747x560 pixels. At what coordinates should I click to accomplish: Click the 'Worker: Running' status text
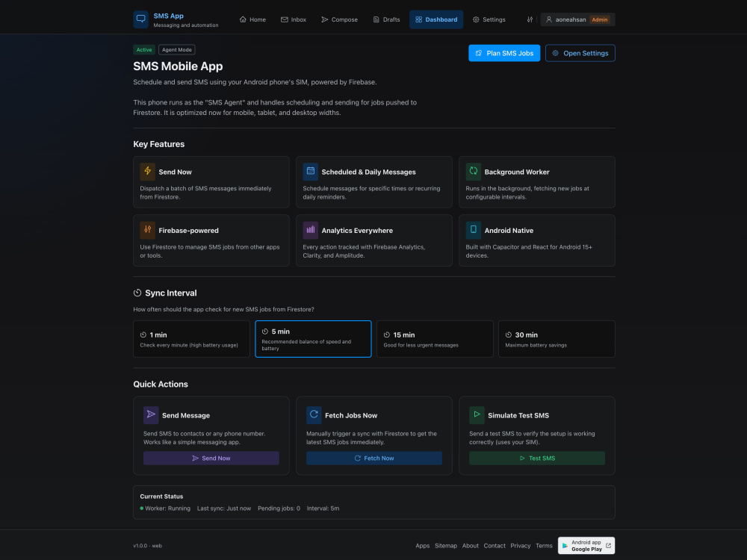(x=167, y=508)
